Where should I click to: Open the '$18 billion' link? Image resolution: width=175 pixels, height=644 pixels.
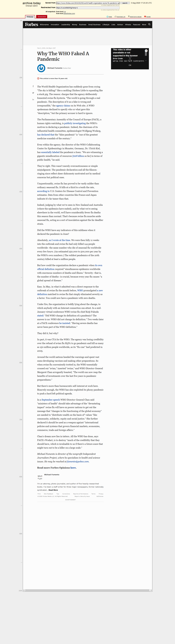point(78,156)
